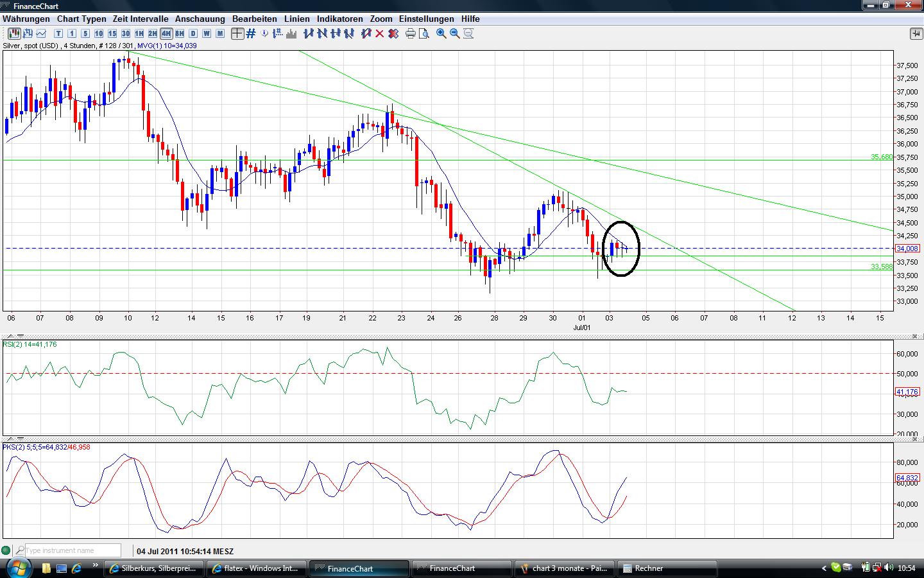The height and width of the screenshot is (578, 924).
Task: Toggle the active 4H interval button
Action: (x=166, y=33)
